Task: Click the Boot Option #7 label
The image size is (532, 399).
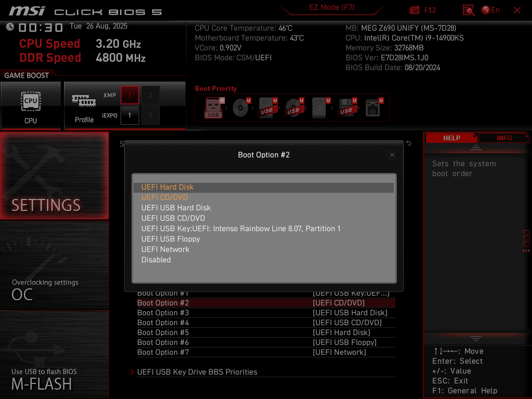Action: 163,352
